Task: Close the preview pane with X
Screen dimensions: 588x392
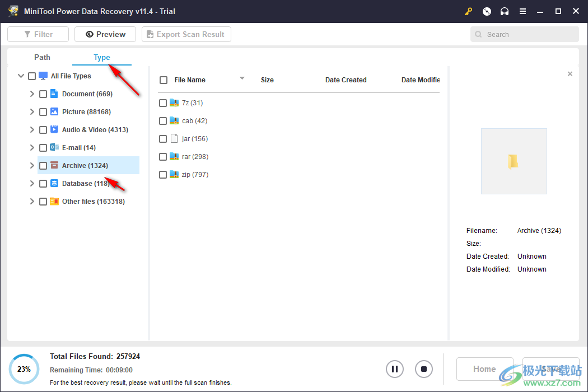Action: (x=570, y=74)
